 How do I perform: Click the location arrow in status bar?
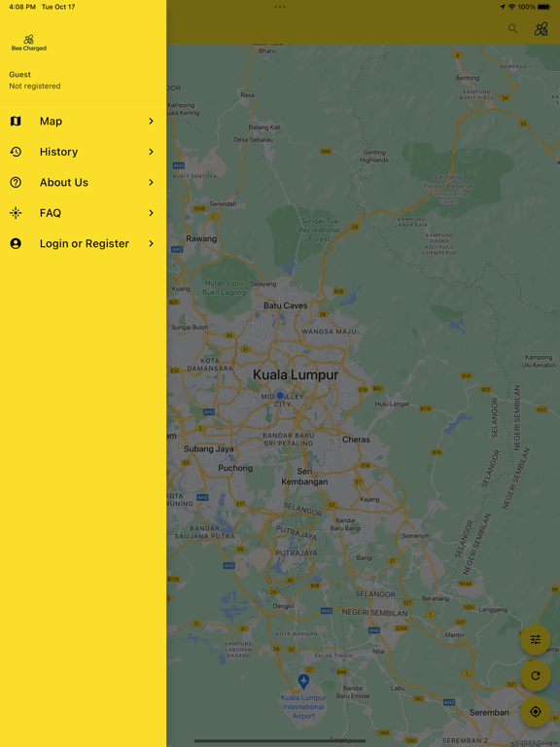coord(503,7)
